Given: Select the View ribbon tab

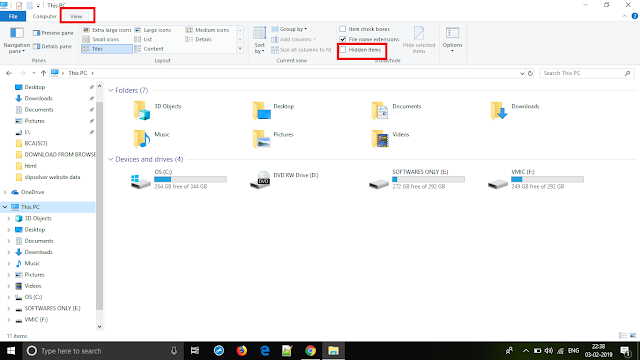Looking at the screenshot, I should (x=76, y=16).
